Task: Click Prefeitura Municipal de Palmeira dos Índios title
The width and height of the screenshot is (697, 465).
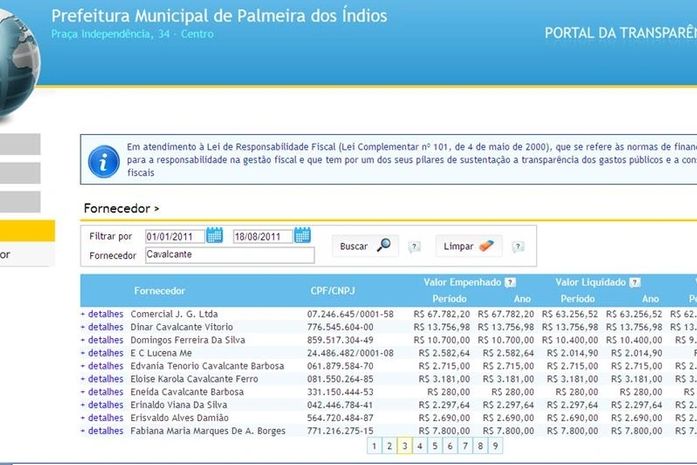Action: pyautogui.click(x=219, y=16)
